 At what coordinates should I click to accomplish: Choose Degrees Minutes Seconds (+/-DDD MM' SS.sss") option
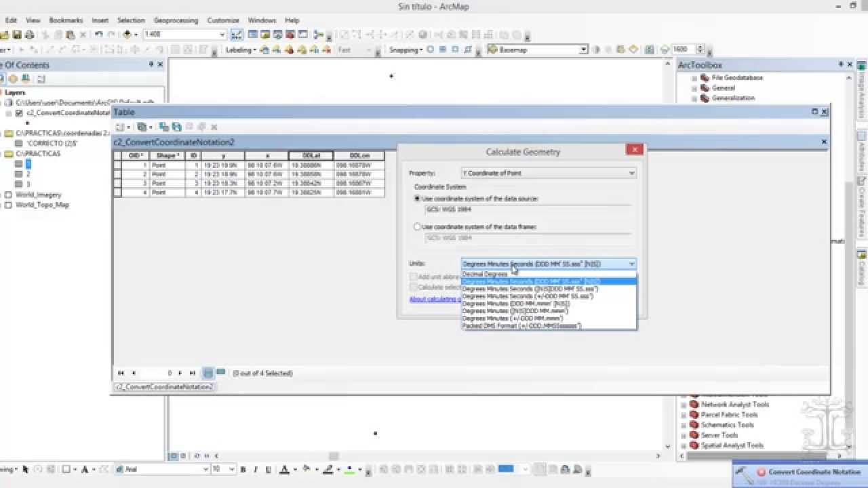pyautogui.click(x=549, y=296)
